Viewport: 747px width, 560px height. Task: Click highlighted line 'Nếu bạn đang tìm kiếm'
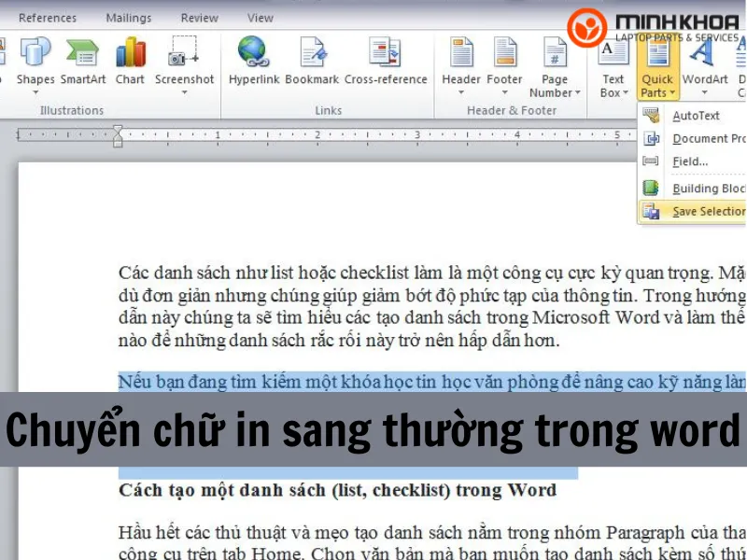pyautogui.click(x=432, y=382)
